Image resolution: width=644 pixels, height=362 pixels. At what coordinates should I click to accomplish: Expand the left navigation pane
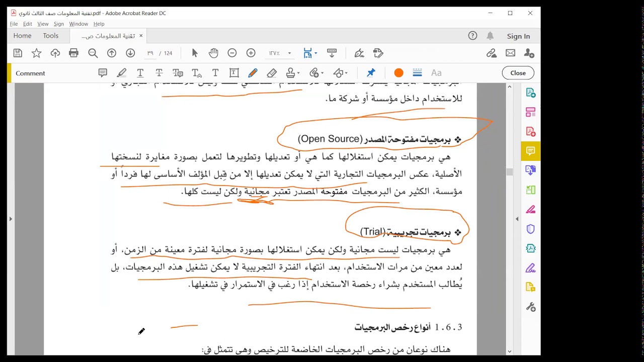pos(11,219)
